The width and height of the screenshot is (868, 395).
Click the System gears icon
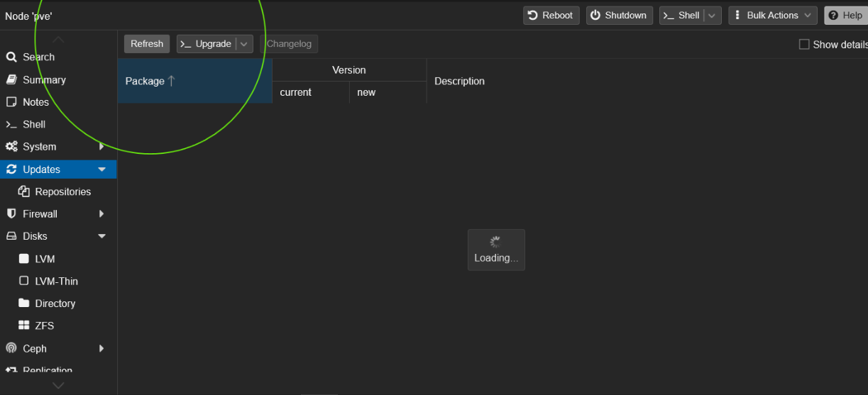click(11, 147)
